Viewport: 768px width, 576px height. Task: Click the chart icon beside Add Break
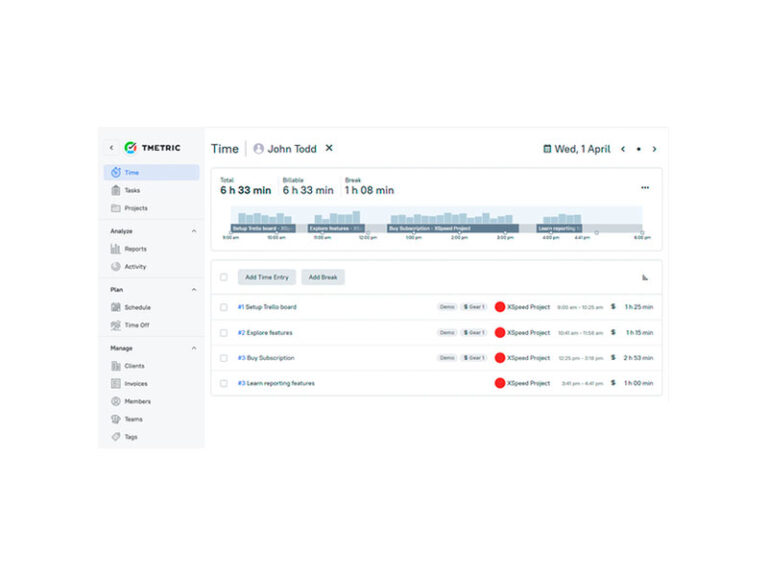[x=645, y=277]
